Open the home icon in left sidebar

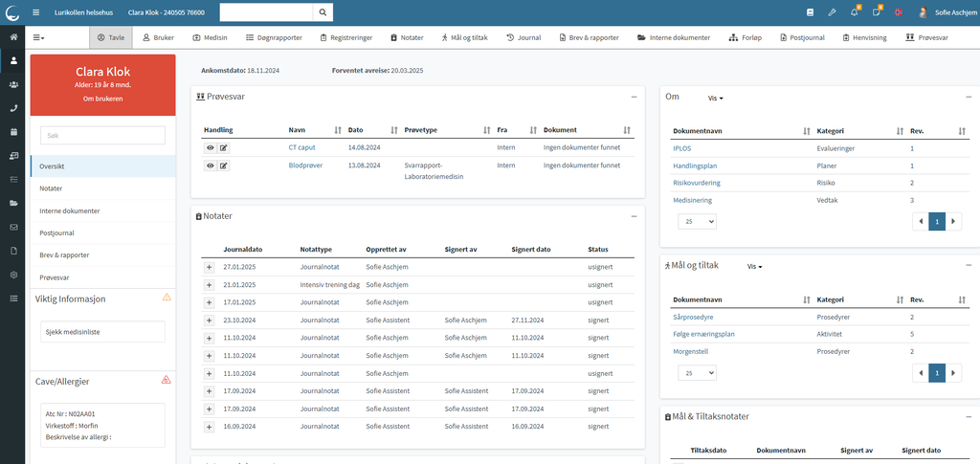coord(13,36)
